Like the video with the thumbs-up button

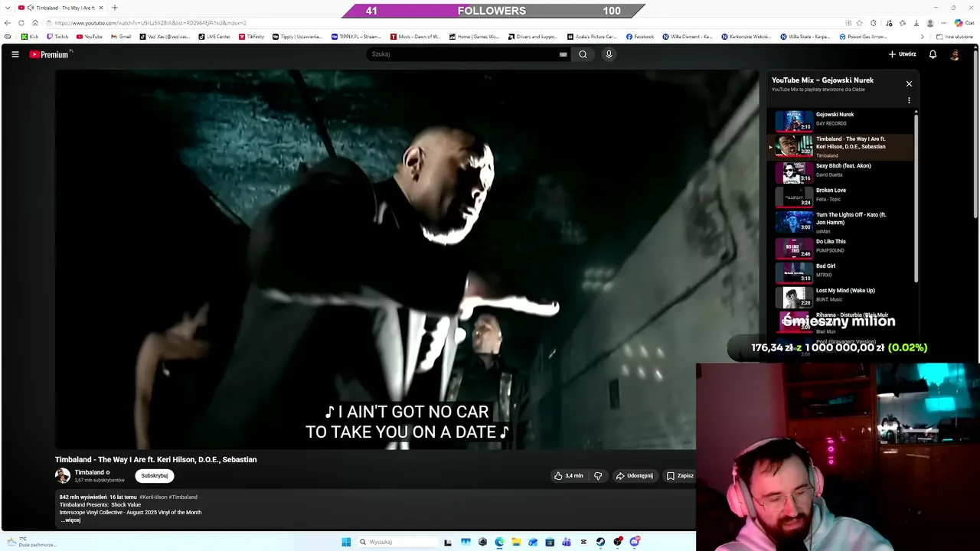tap(568, 476)
